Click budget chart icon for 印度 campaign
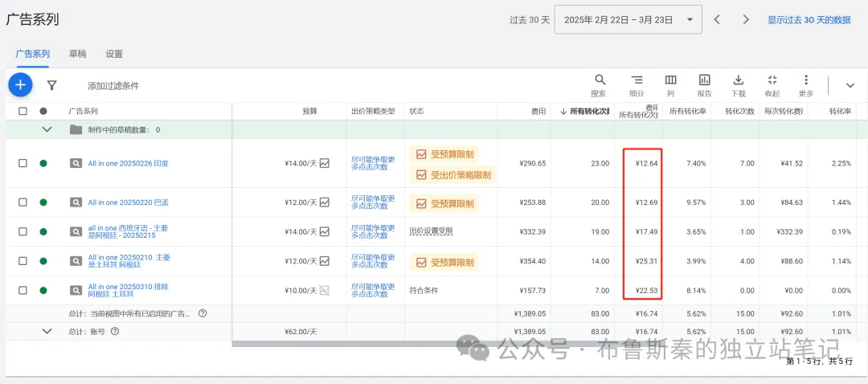The image size is (868, 384). tap(325, 163)
